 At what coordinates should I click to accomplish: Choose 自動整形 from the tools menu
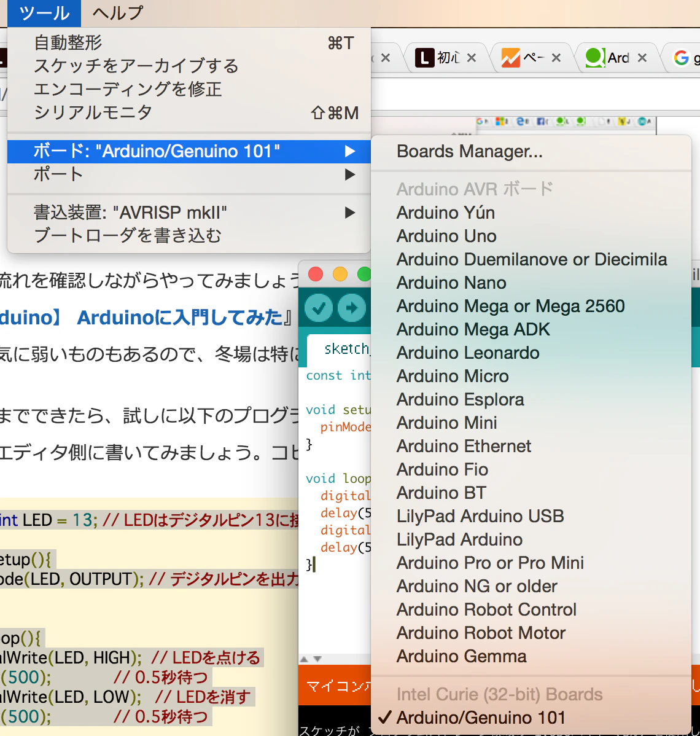tap(189, 43)
